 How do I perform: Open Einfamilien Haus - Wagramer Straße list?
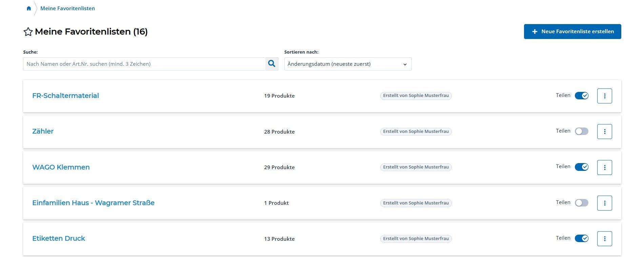point(93,203)
